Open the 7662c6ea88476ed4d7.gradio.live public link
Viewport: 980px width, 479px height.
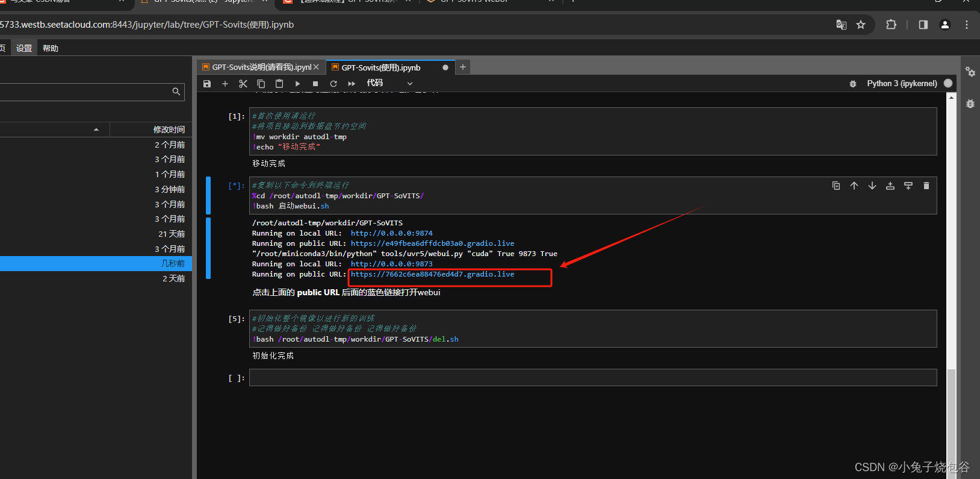pyautogui.click(x=432, y=274)
